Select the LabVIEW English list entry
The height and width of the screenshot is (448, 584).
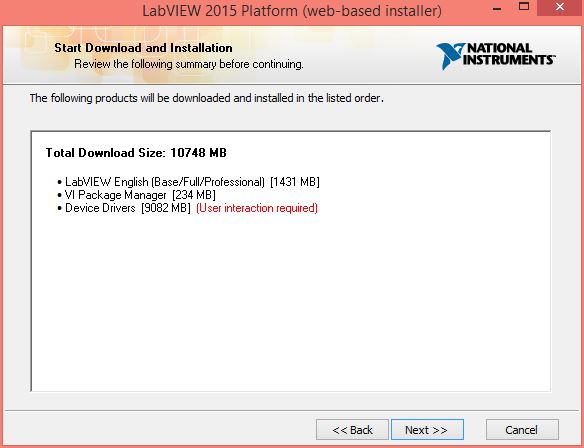(x=188, y=182)
